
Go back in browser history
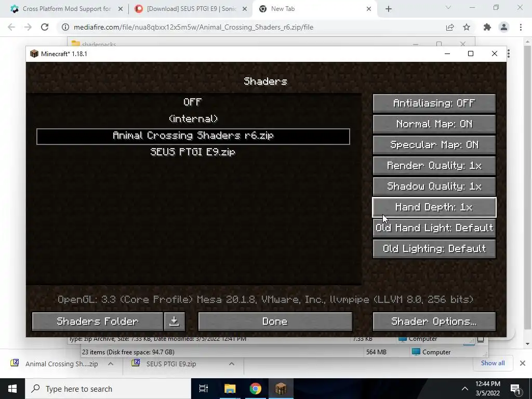(x=11, y=27)
